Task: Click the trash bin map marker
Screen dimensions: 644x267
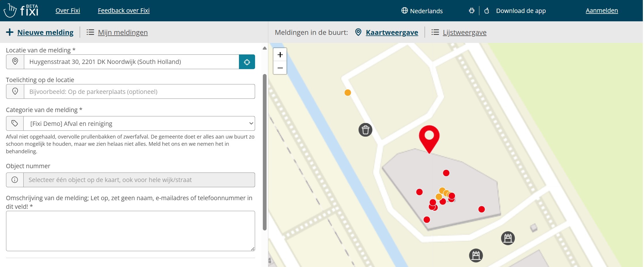Action: (x=365, y=130)
